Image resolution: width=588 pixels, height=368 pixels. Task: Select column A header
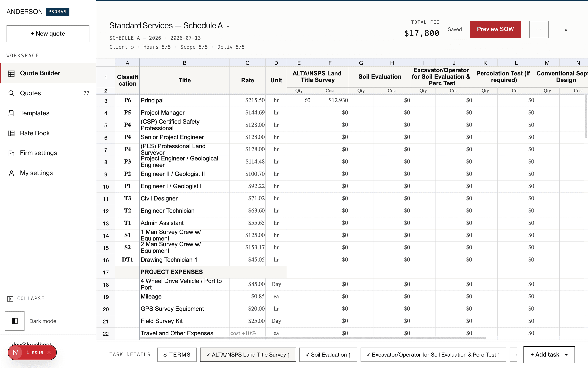pos(127,63)
